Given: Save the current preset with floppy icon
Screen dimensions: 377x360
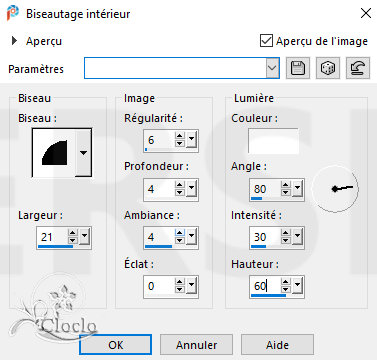Looking at the screenshot, I should click(298, 68).
